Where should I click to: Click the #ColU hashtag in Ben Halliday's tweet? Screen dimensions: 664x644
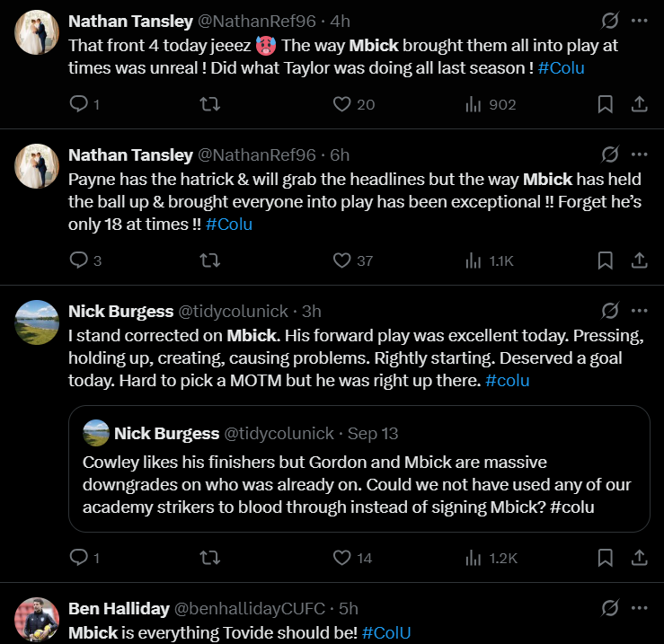(386, 632)
